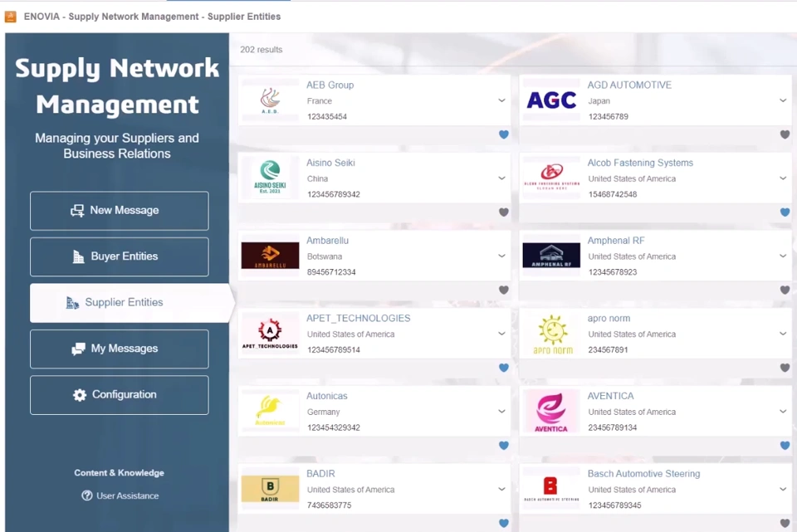
Task: Open the apro norm supplier name
Action: tap(609, 318)
